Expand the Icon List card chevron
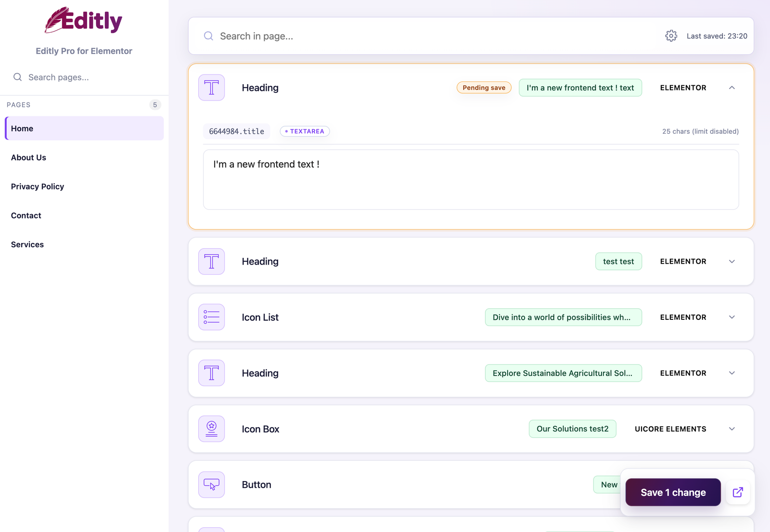The width and height of the screenshot is (770, 532). click(732, 317)
